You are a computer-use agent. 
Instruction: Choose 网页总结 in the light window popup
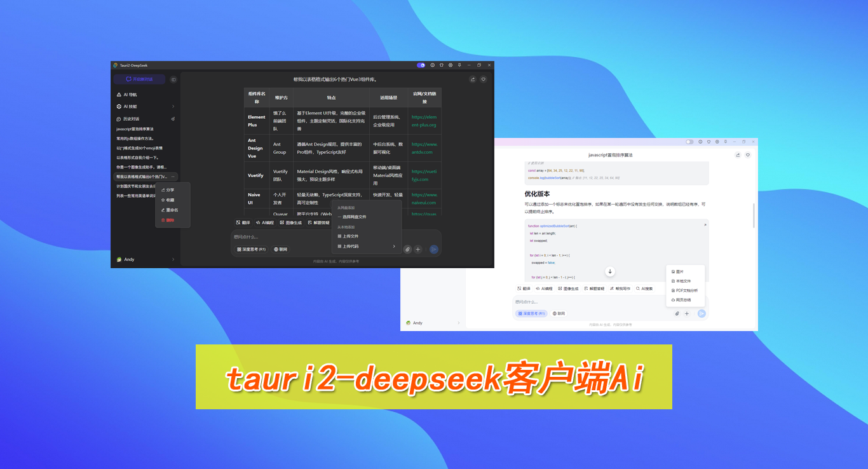click(685, 300)
